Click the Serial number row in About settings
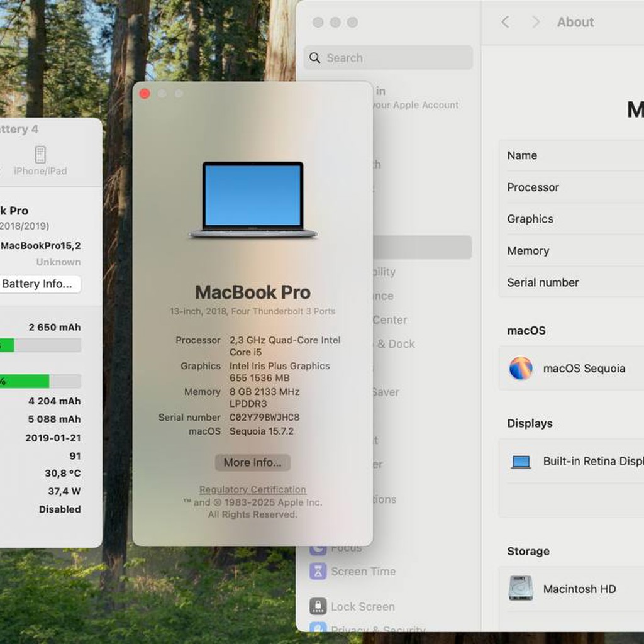The image size is (644, 644). click(x=571, y=282)
